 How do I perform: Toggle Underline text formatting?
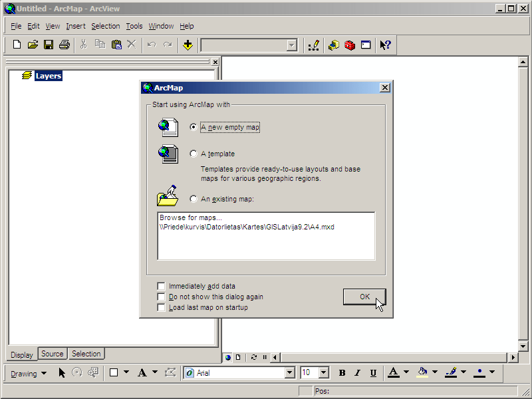(x=373, y=373)
